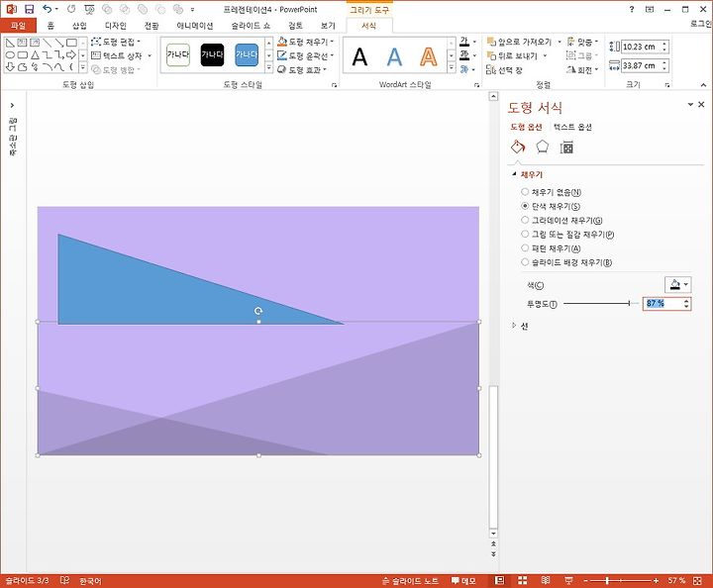Screen dimensions: 713x588
Task: Click the Selection Pane (선택 창) button
Action: (x=504, y=70)
